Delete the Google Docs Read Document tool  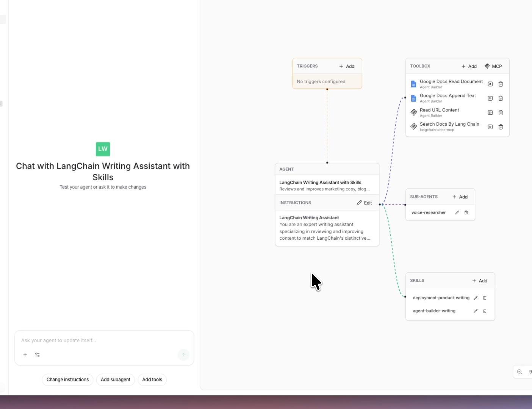coord(501,84)
